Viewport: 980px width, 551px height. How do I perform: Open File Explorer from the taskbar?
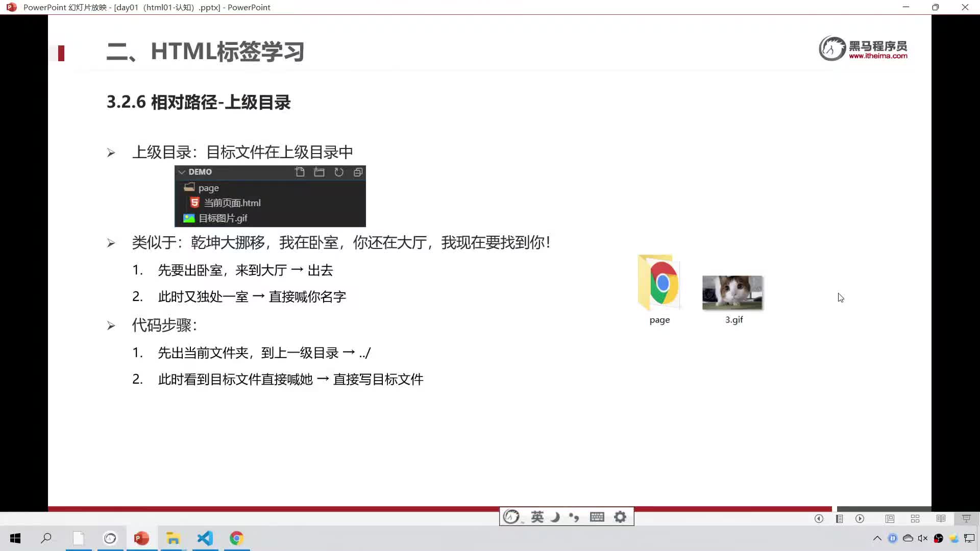[173, 538]
